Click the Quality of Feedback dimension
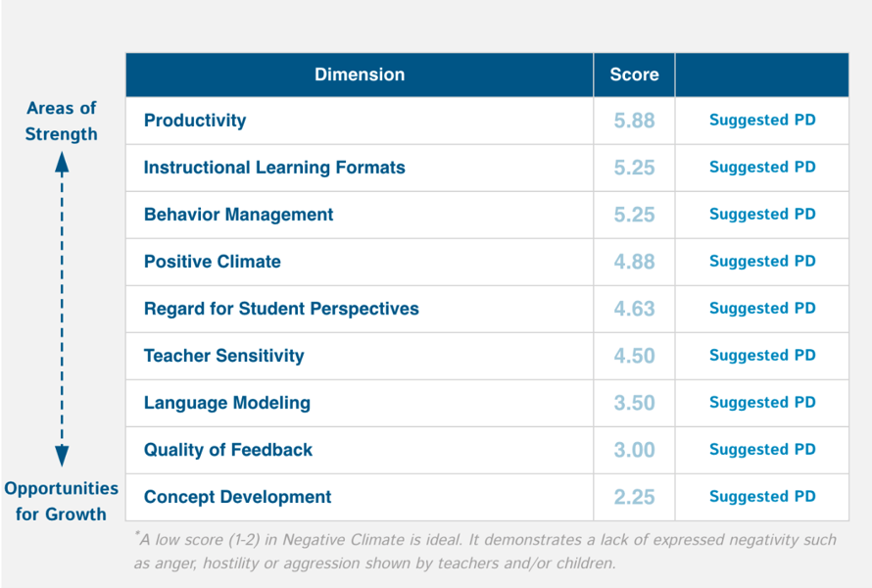 [x=228, y=450]
